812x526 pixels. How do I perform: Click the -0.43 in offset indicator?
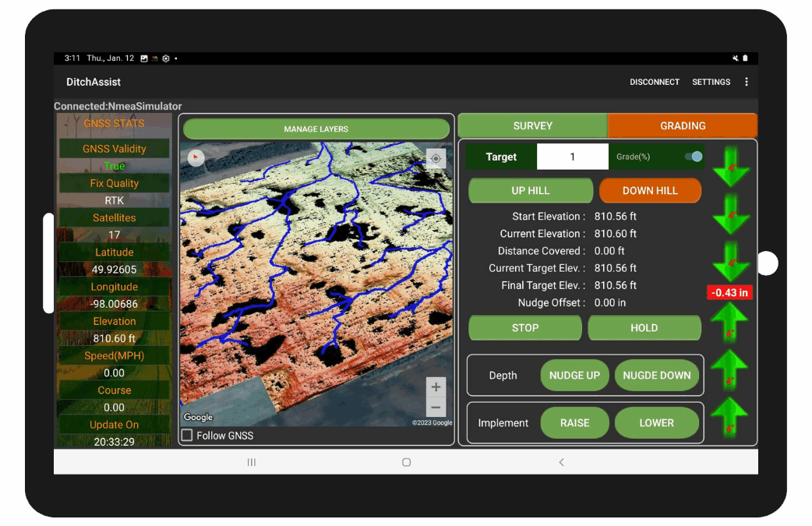[x=729, y=292]
